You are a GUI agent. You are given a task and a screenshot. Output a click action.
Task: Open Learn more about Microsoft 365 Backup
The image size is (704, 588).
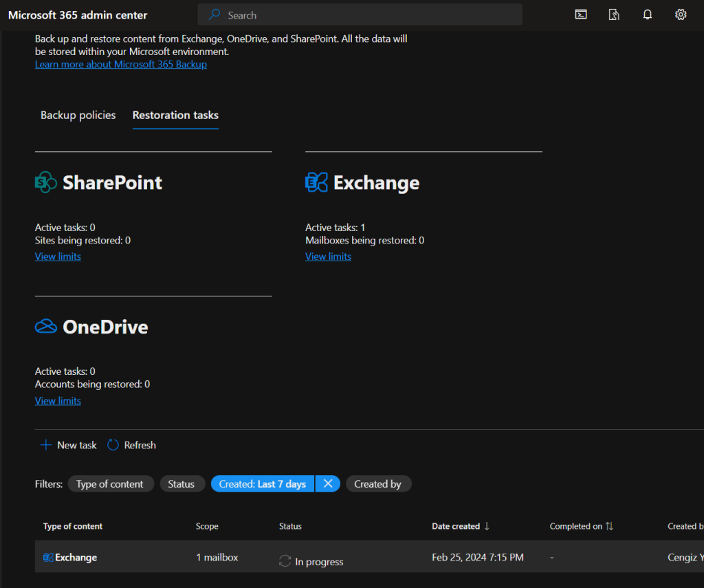click(121, 64)
